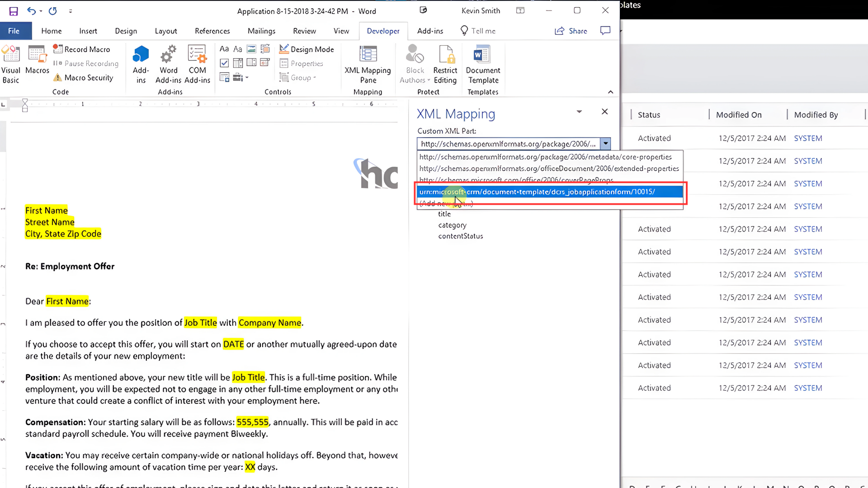Select the 'title' XML node
Viewport: 868px width, 488px height.
444,214
